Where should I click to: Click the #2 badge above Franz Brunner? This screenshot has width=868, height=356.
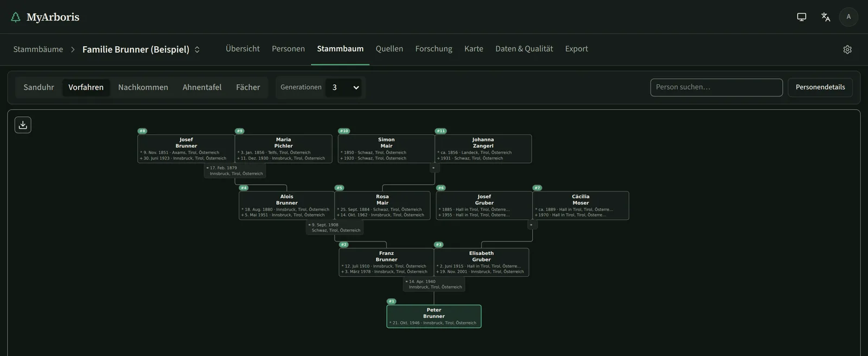coord(344,245)
